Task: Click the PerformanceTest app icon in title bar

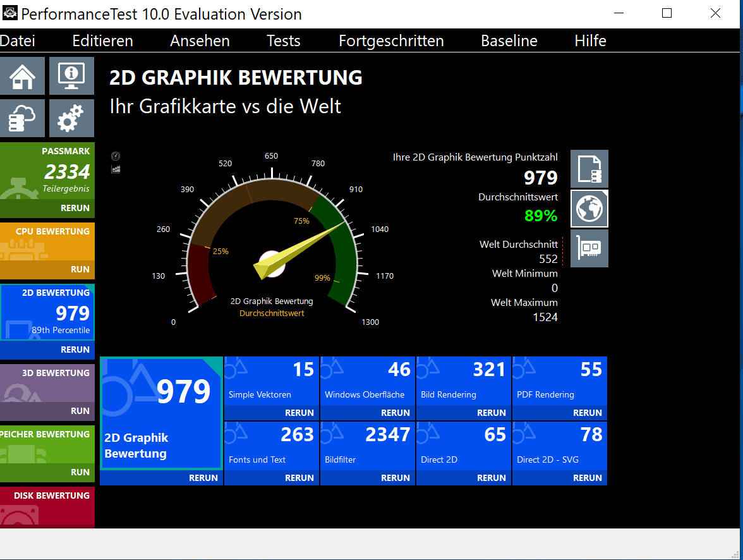Action: (10, 13)
